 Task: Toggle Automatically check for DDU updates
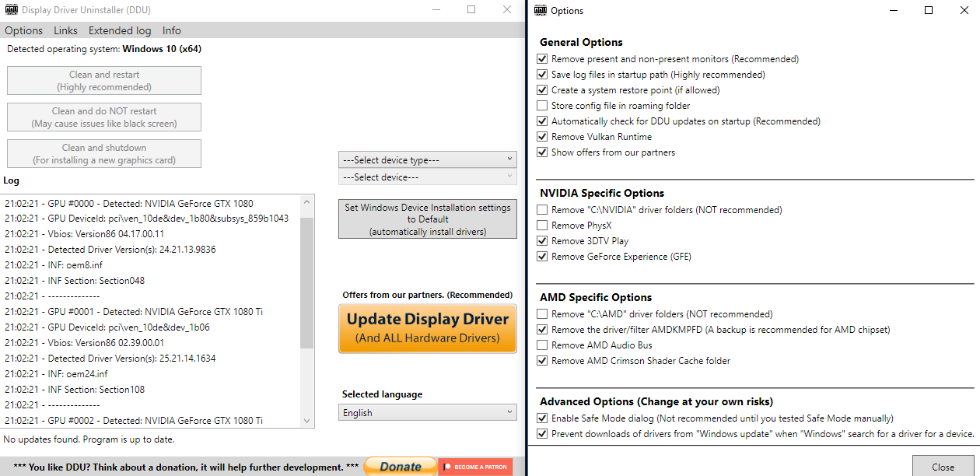[x=542, y=121]
